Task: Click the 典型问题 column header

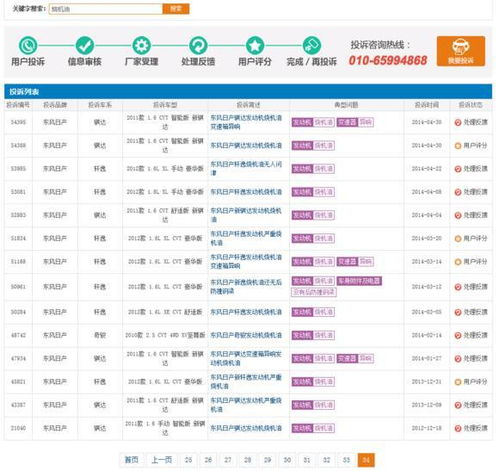Action: coord(346,105)
